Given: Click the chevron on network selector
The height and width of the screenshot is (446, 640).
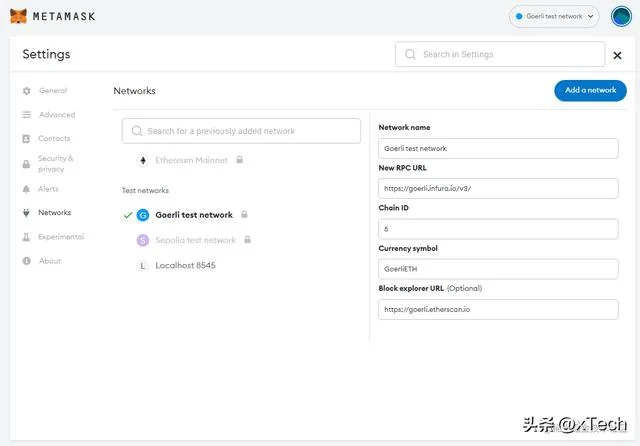Looking at the screenshot, I should click(590, 16).
